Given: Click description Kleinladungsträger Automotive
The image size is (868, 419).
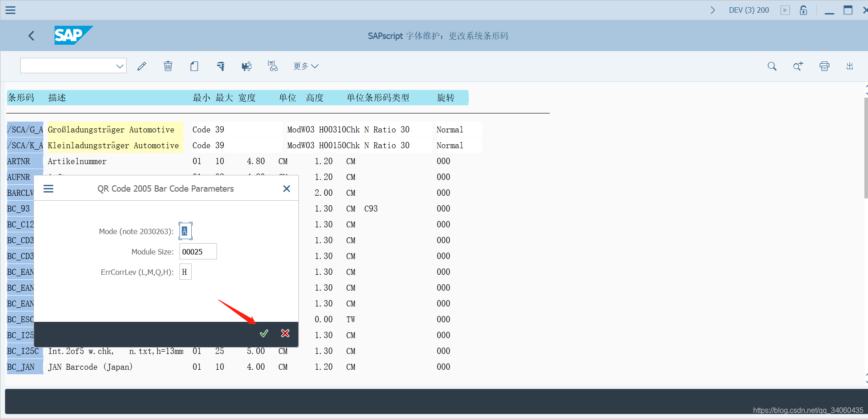Looking at the screenshot, I should [113, 146].
